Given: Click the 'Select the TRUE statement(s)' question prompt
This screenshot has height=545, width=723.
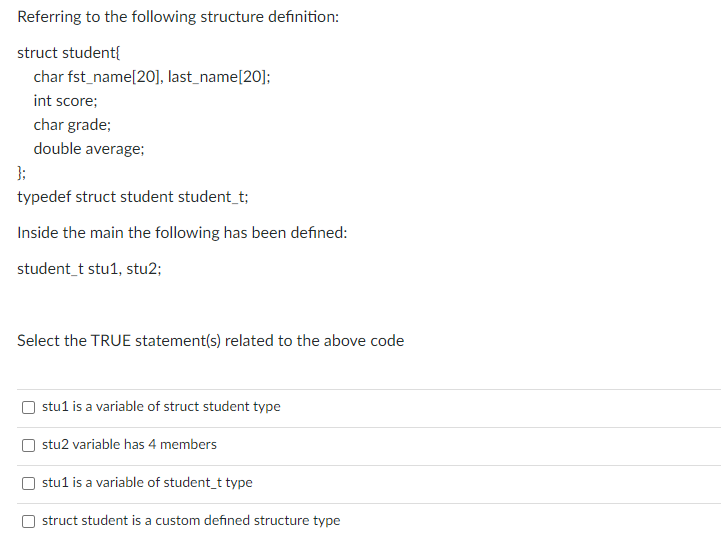Looking at the screenshot, I should (x=211, y=340).
